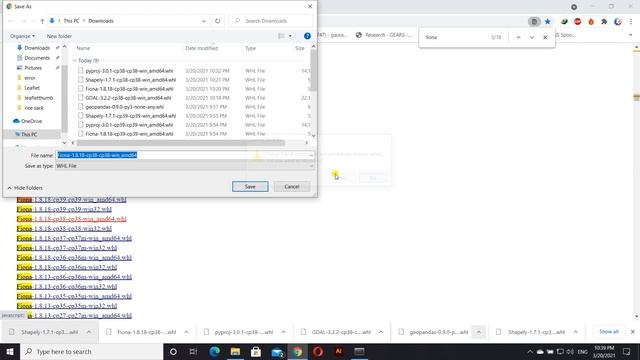Open Opera browser from taskbar

coord(318,351)
